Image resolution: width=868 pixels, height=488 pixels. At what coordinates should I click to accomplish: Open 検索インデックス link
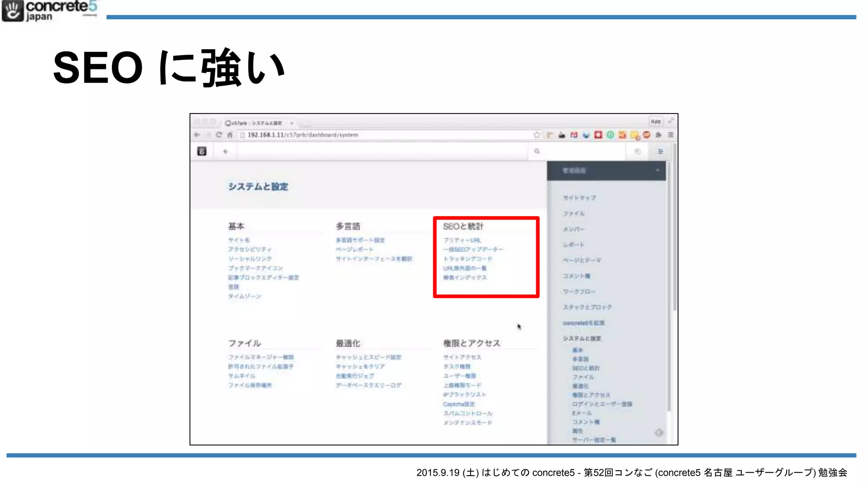click(465, 277)
